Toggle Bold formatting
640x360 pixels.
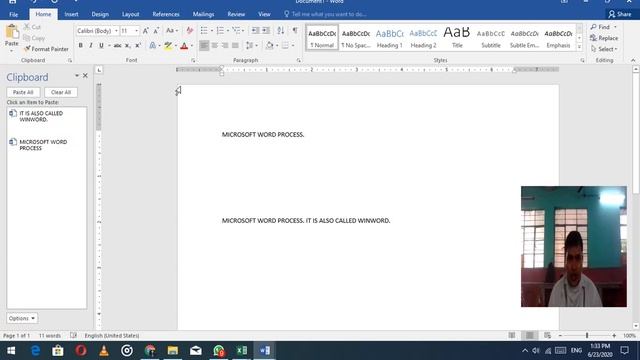tap(80, 46)
